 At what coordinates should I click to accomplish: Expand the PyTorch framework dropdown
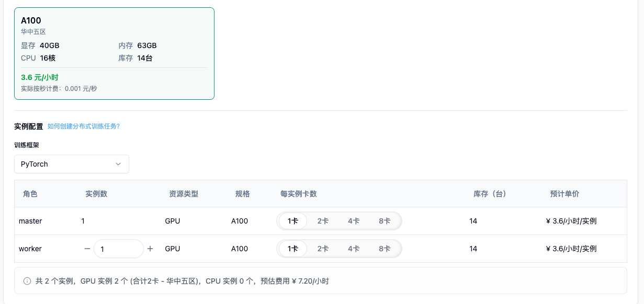[72, 164]
